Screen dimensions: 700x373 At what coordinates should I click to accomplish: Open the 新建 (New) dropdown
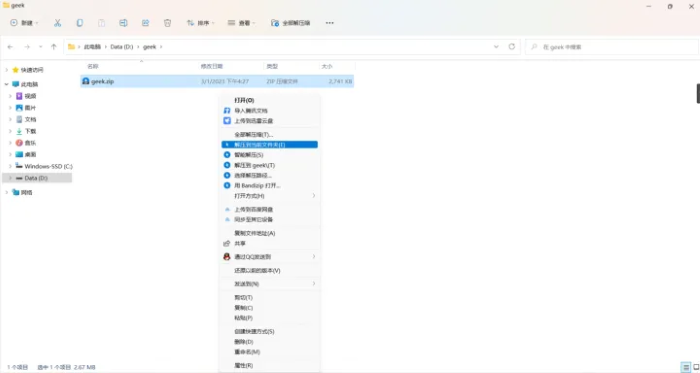point(24,23)
